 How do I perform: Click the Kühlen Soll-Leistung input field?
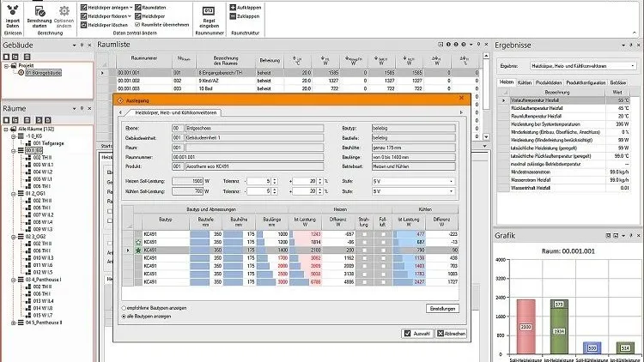[188, 191]
